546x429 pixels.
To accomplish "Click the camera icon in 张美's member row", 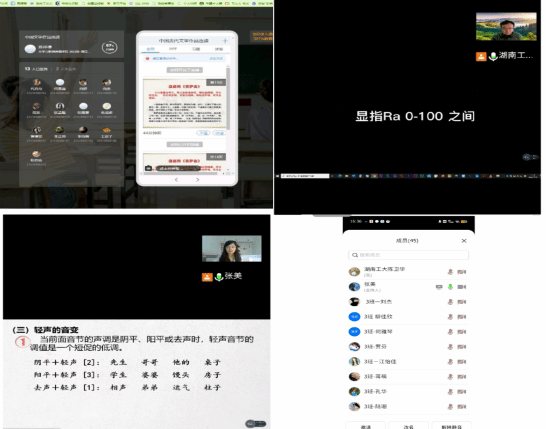I will click(462, 287).
